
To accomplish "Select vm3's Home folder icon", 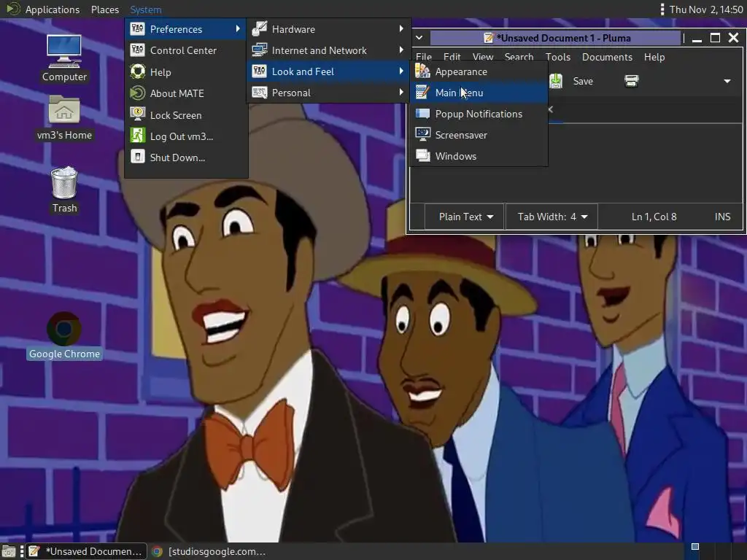I will coord(64,111).
